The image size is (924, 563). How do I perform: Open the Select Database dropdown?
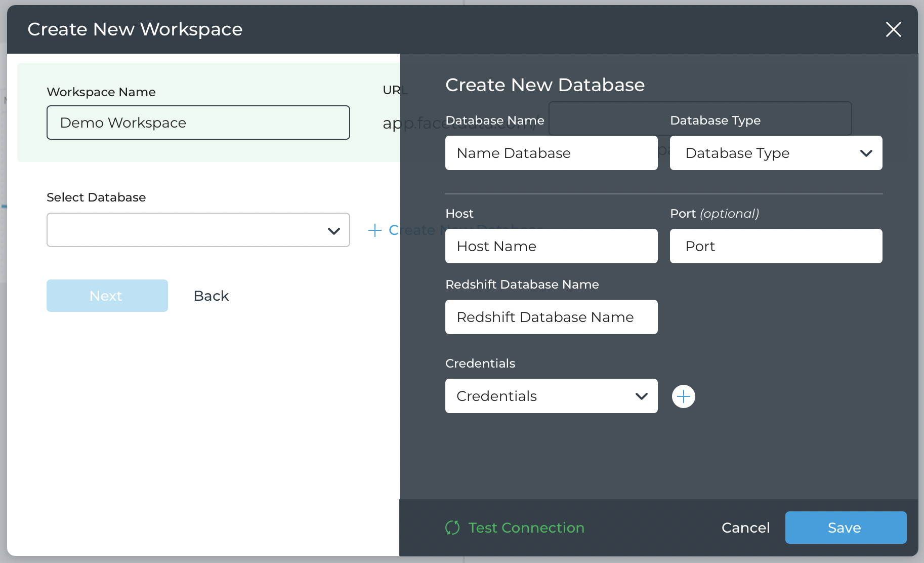point(198,230)
